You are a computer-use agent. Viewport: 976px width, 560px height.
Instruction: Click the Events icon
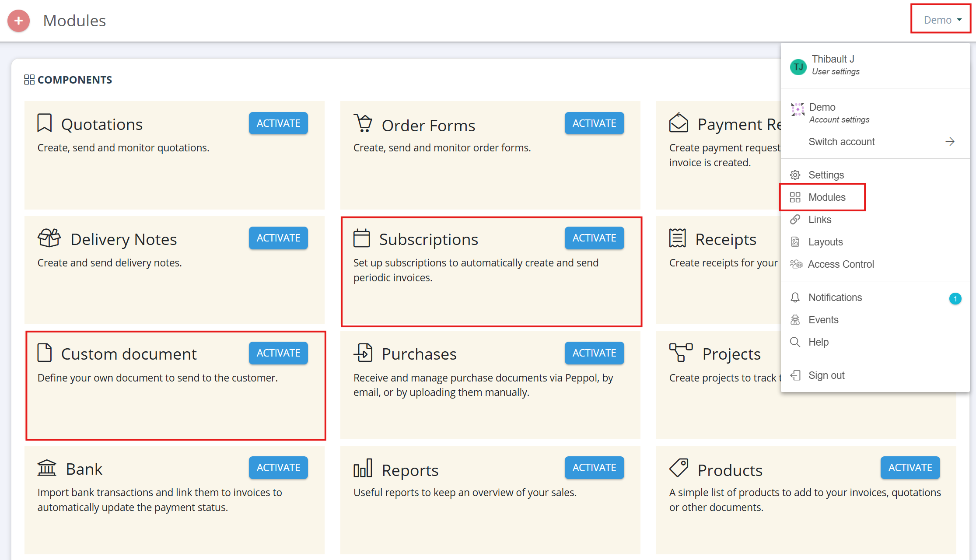pyautogui.click(x=795, y=320)
